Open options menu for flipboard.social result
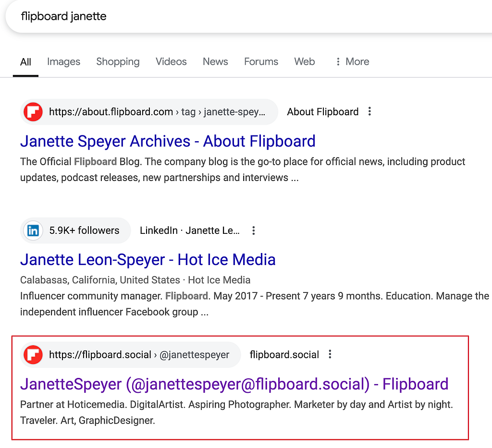This screenshot has width=492, height=448. click(330, 354)
